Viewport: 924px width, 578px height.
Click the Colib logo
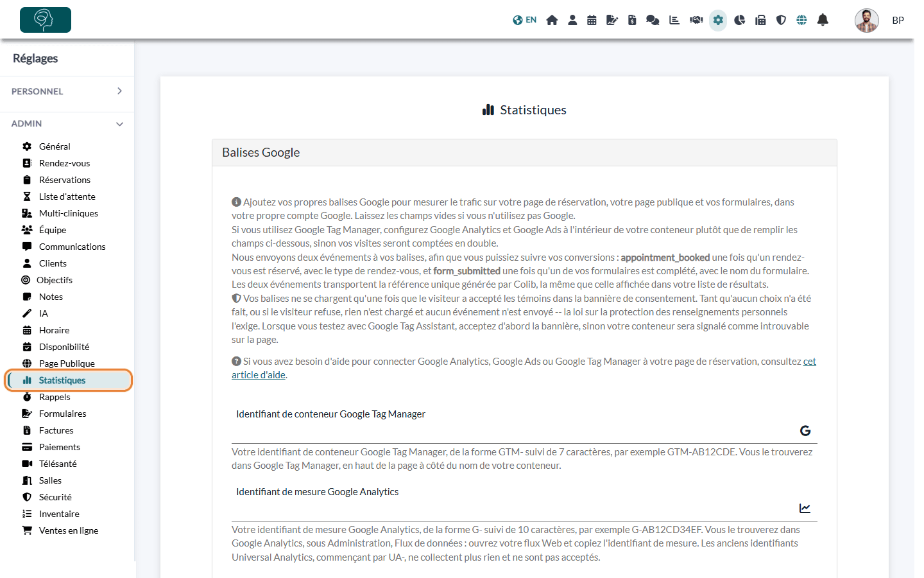(x=46, y=20)
